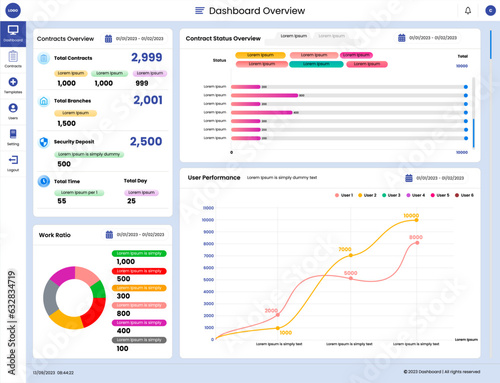Click the page scrollbar at right edge
This screenshot has width=500, height=383.
point(491,45)
